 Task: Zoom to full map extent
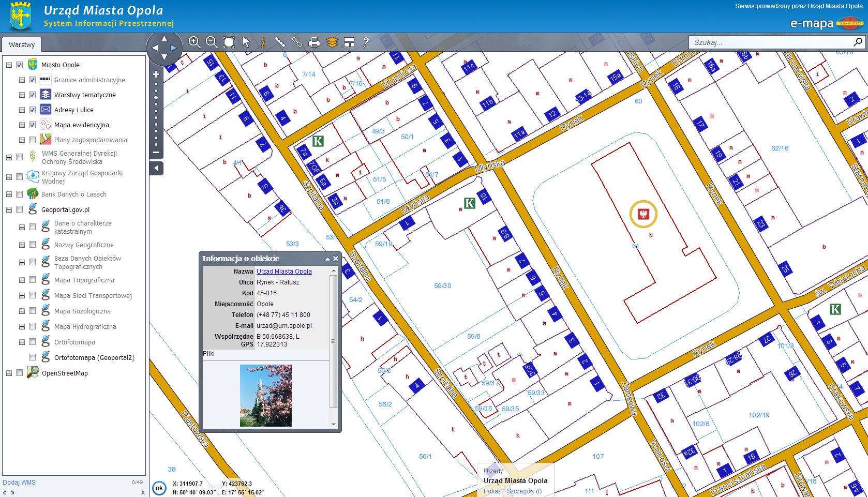click(x=229, y=42)
